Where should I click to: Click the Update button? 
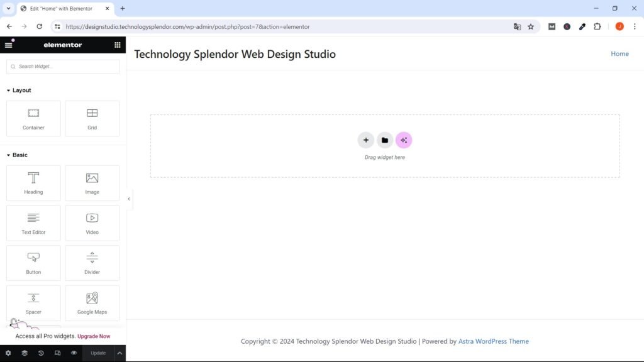click(98, 353)
